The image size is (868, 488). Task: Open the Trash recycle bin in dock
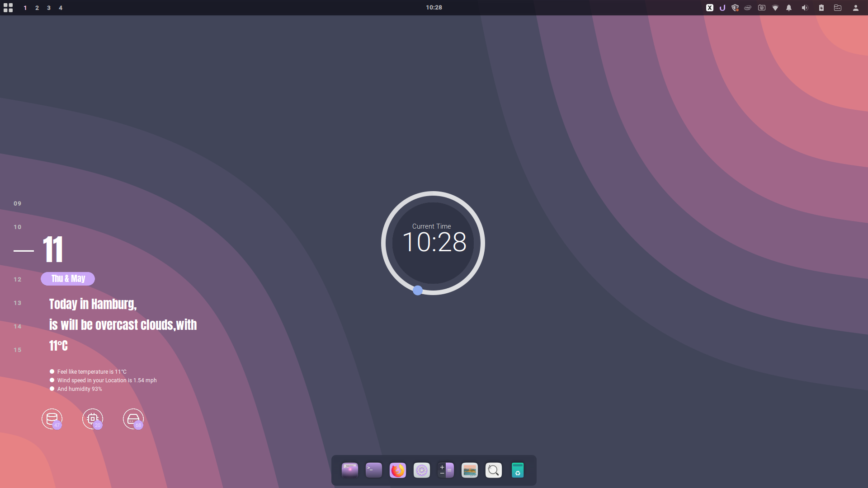click(518, 470)
